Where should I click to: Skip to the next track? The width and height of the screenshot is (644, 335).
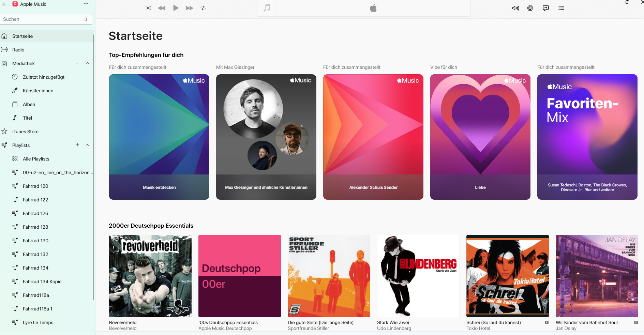click(x=189, y=8)
